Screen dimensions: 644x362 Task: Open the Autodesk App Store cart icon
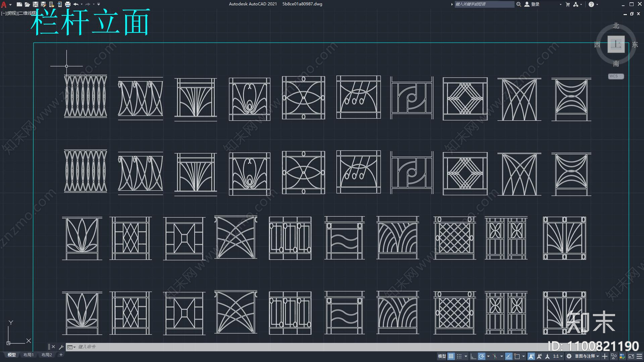pyautogui.click(x=568, y=4)
